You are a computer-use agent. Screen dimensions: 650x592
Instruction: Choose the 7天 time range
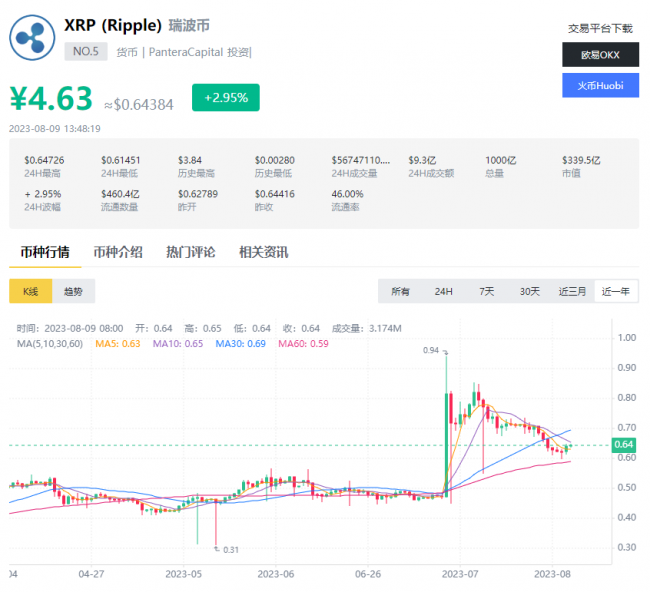(487, 291)
